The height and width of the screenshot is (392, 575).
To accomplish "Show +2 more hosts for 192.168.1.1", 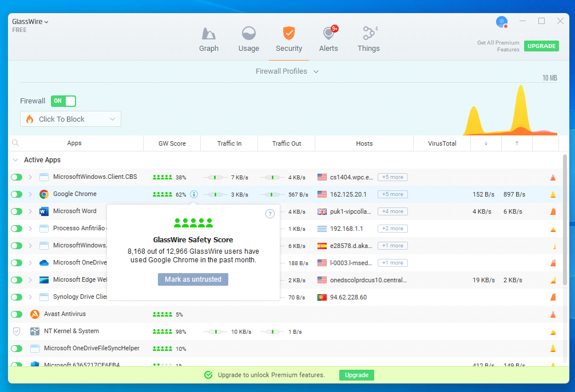I will pos(392,229).
